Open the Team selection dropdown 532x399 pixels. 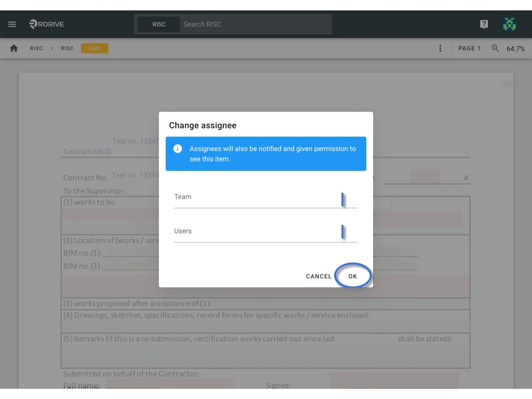pos(265,200)
